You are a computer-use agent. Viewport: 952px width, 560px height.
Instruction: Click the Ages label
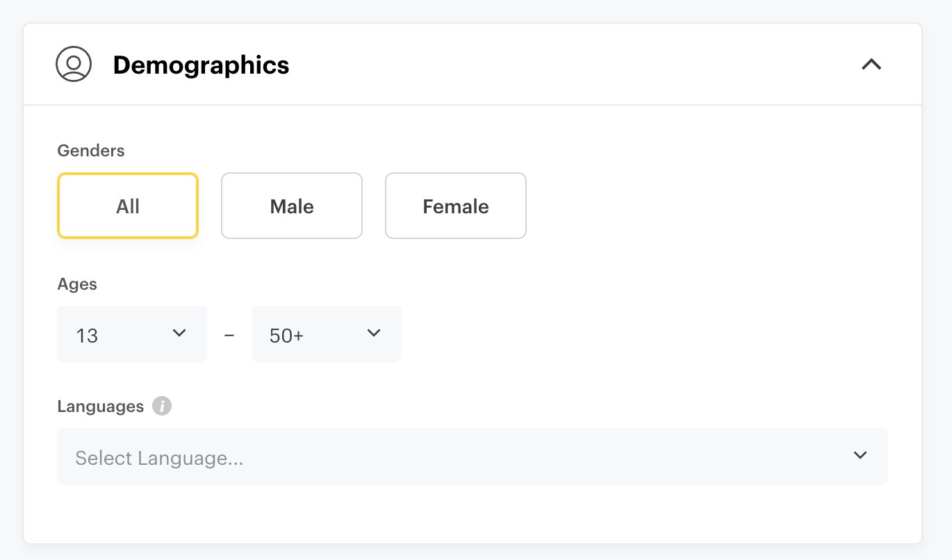point(77,284)
